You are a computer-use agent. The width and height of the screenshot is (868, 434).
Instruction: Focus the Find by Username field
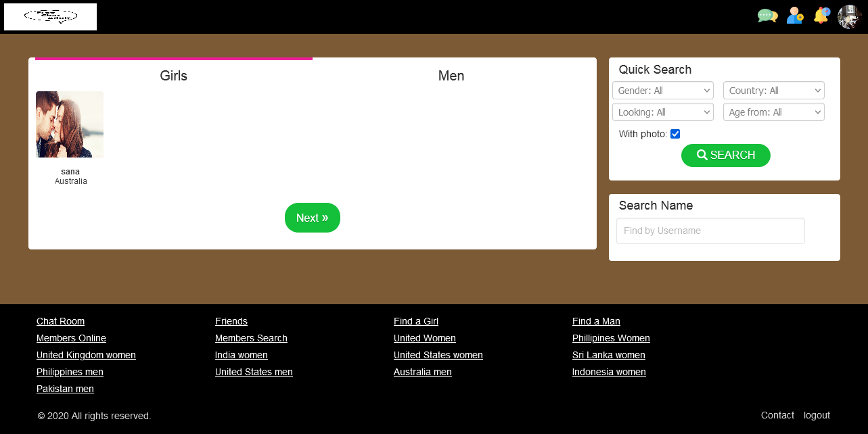click(x=710, y=231)
